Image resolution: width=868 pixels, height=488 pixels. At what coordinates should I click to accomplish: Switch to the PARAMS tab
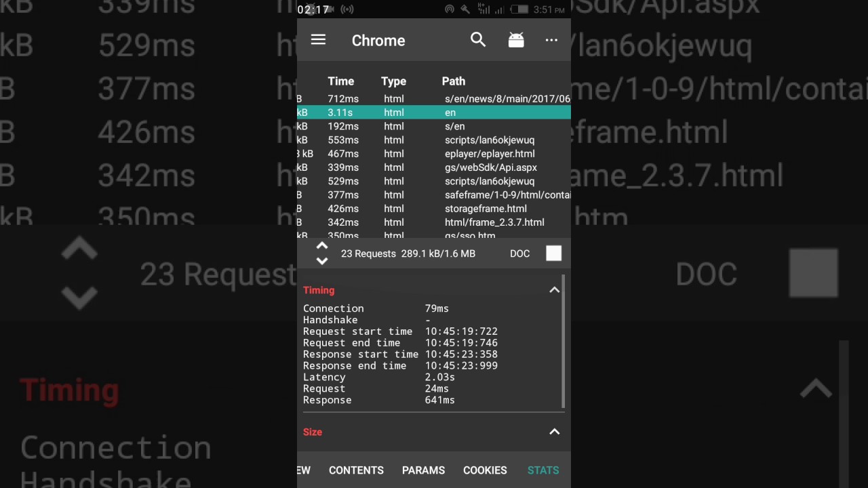tap(423, 470)
